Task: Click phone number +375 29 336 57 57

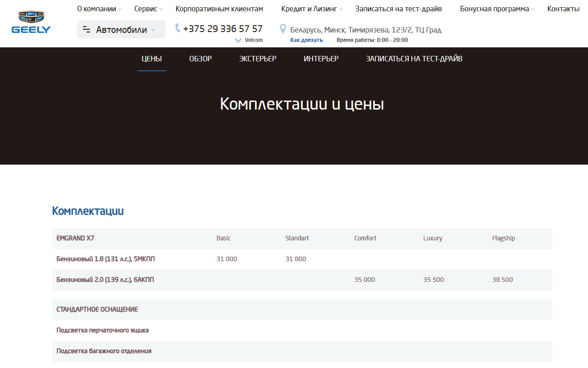Action: pos(223,29)
